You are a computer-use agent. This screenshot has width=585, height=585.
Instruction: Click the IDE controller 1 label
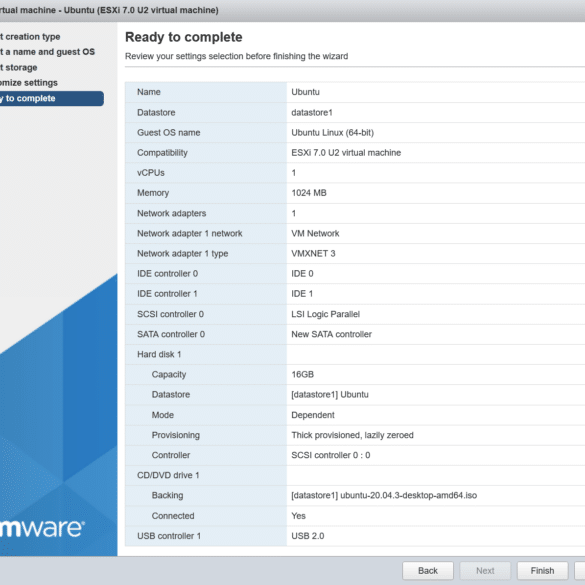[167, 294]
